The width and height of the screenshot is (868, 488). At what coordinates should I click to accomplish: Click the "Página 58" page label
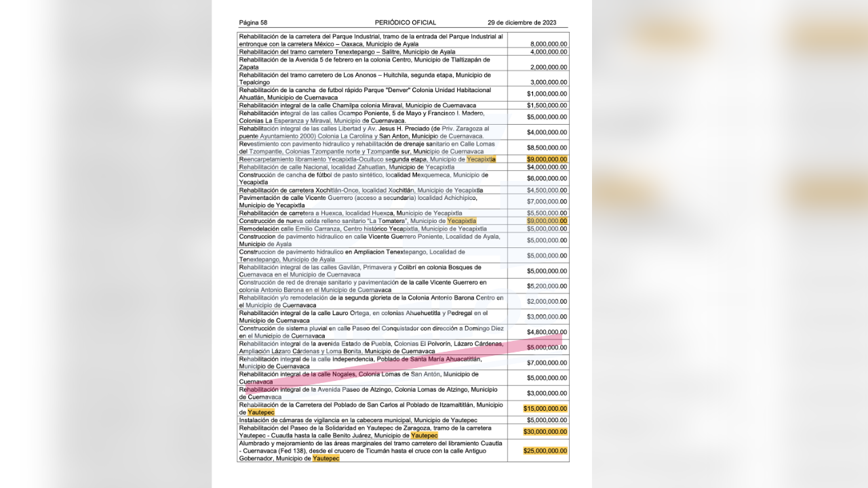253,22
